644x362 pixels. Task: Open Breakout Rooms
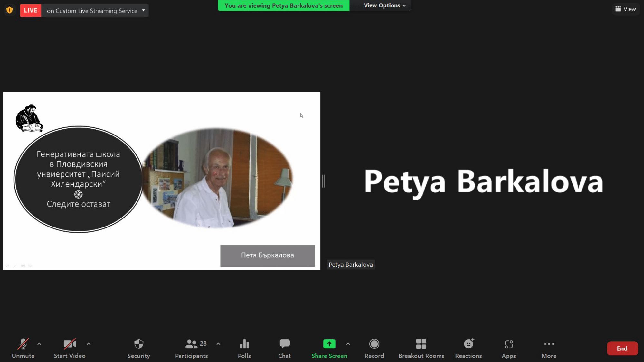(x=421, y=348)
